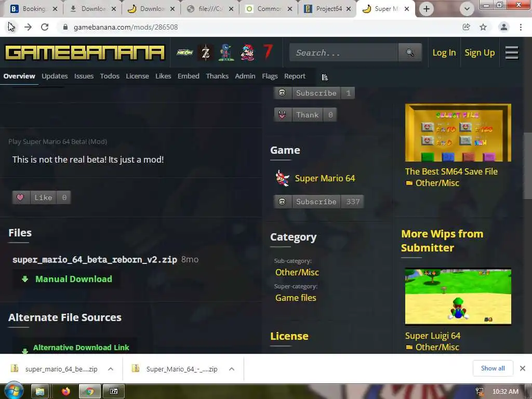Open the Likes tab
Screen dimensions: 532x399
click(163, 76)
